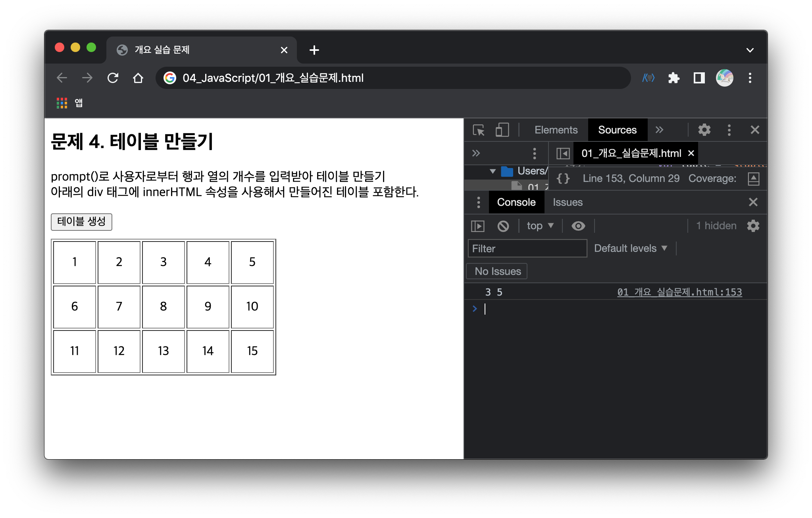812x518 pixels.
Task: Open console settings gear icon
Action: [753, 226]
